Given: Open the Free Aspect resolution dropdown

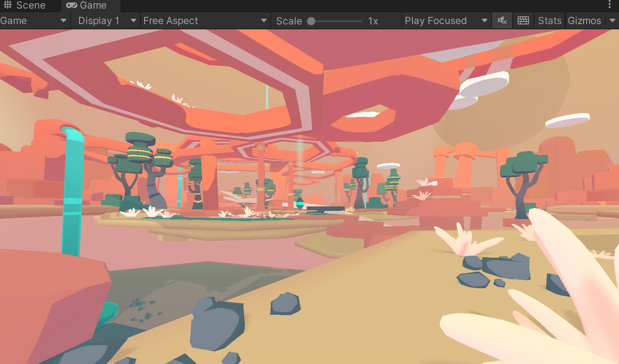Looking at the screenshot, I should 205,20.
